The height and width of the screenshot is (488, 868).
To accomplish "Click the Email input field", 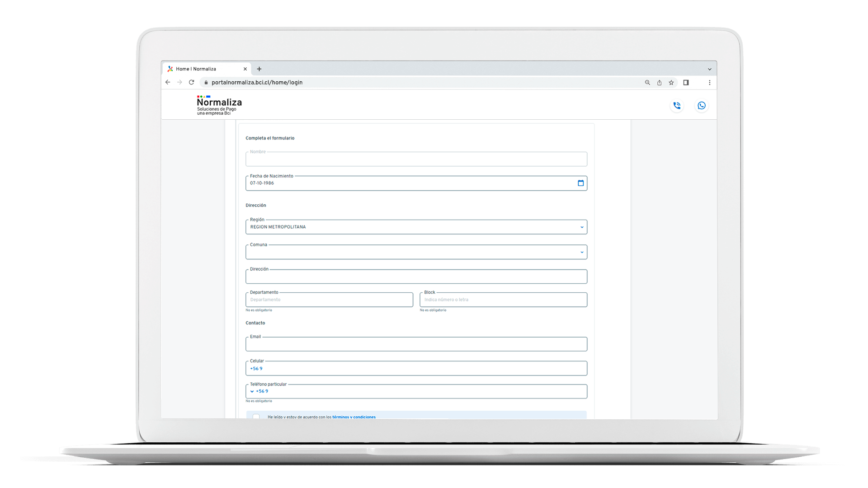I will (x=416, y=344).
